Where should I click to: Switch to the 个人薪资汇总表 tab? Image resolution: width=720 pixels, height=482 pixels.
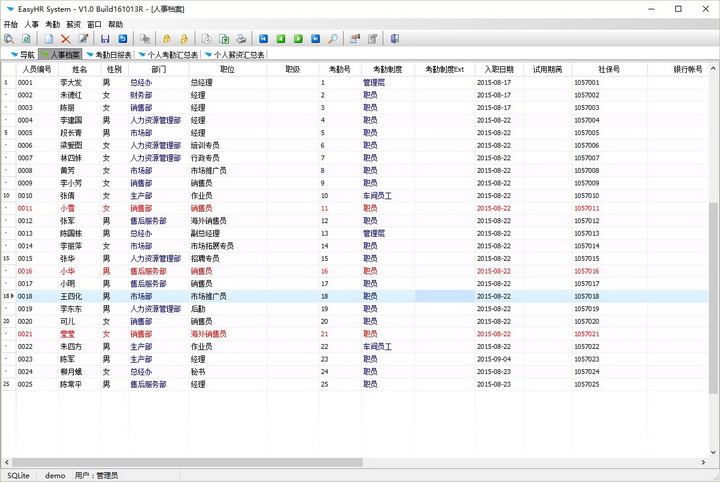pos(235,55)
